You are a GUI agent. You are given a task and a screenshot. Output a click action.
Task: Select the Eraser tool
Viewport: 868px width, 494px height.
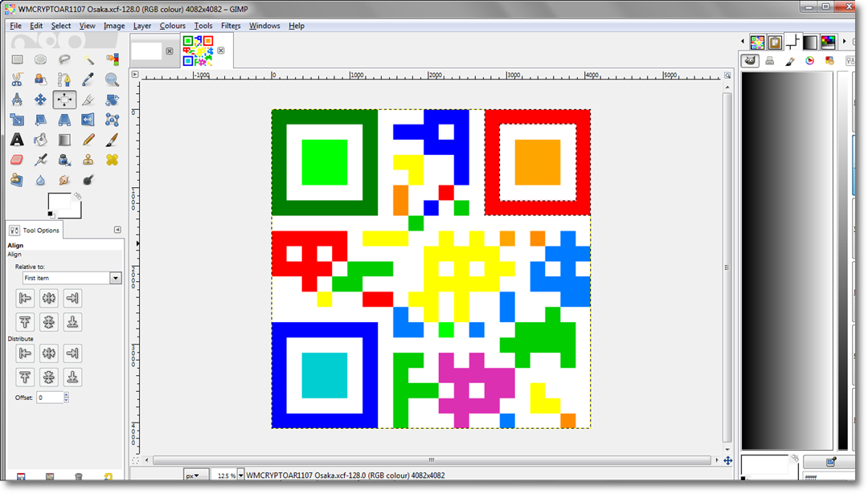pos(17,160)
